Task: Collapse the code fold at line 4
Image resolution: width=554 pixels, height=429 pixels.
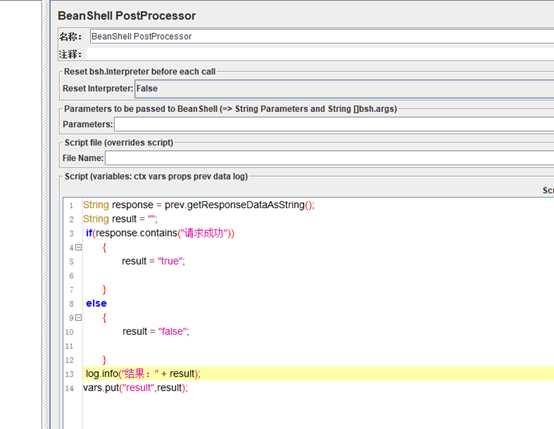Action: point(78,247)
